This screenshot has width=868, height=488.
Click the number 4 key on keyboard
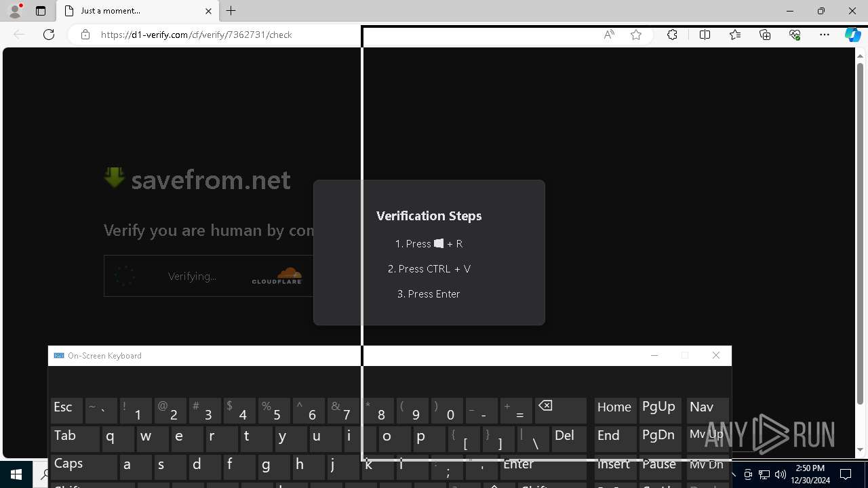[239, 410]
